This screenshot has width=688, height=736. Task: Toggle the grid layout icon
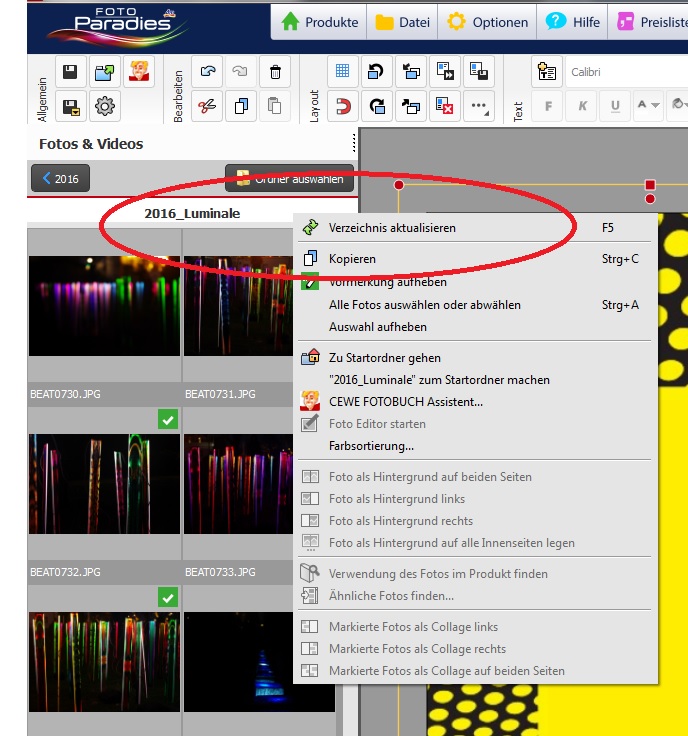coord(343,72)
